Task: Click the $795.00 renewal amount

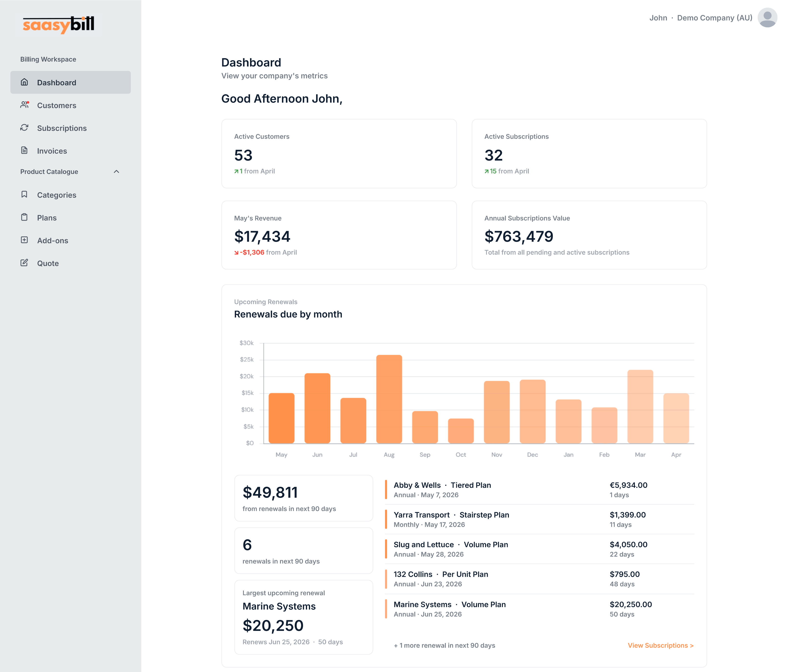Action: click(x=625, y=574)
